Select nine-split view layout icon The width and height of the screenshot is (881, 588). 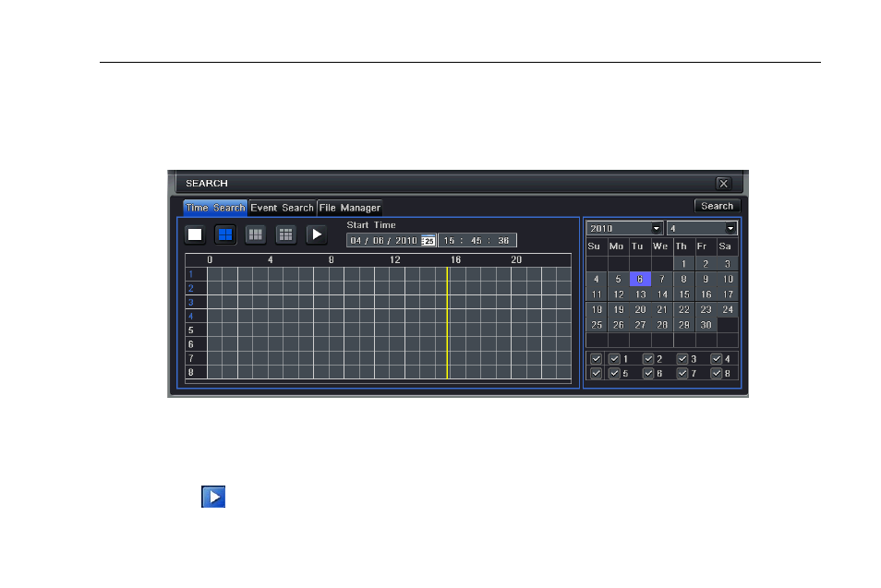click(286, 234)
